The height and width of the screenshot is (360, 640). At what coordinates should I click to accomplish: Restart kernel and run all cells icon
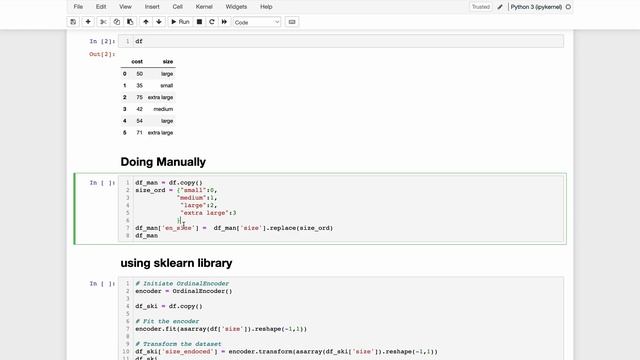point(224,22)
